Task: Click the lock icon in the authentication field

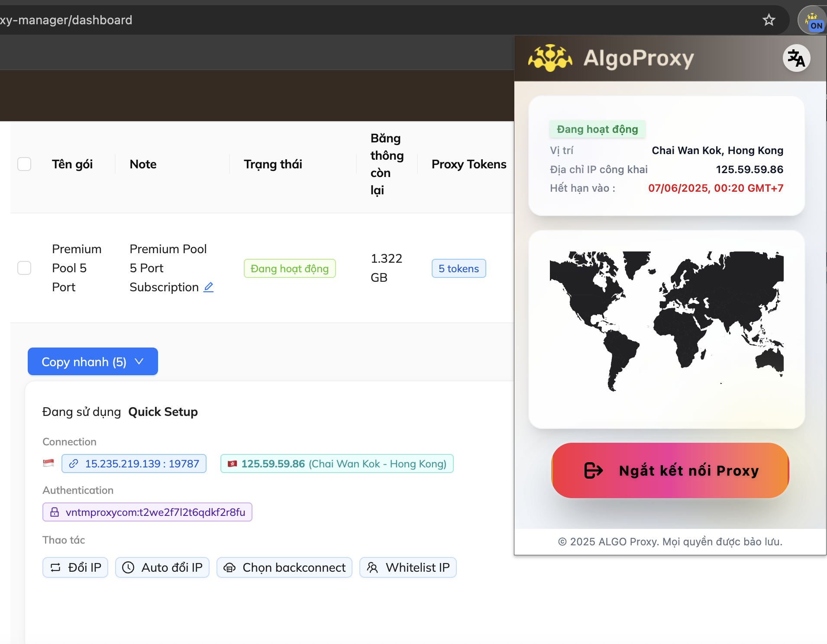Action: click(55, 512)
